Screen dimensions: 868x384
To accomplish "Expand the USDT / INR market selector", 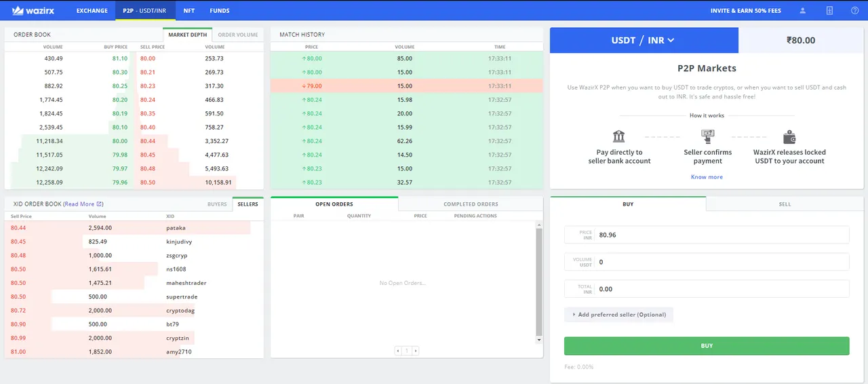I will 644,40.
